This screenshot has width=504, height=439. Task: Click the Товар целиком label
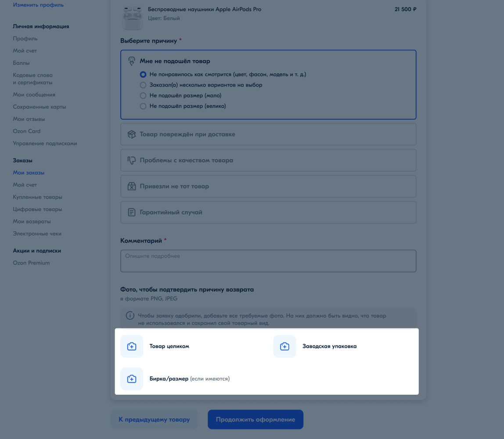tap(169, 346)
